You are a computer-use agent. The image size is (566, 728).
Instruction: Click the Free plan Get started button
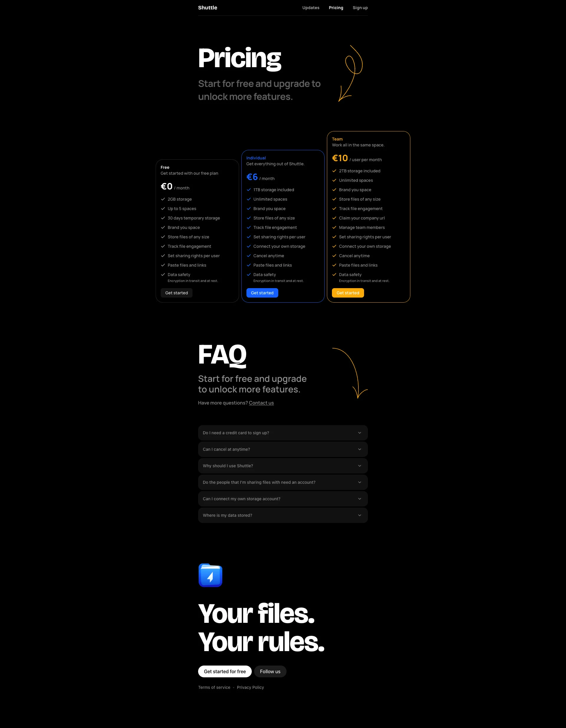(x=177, y=293)
